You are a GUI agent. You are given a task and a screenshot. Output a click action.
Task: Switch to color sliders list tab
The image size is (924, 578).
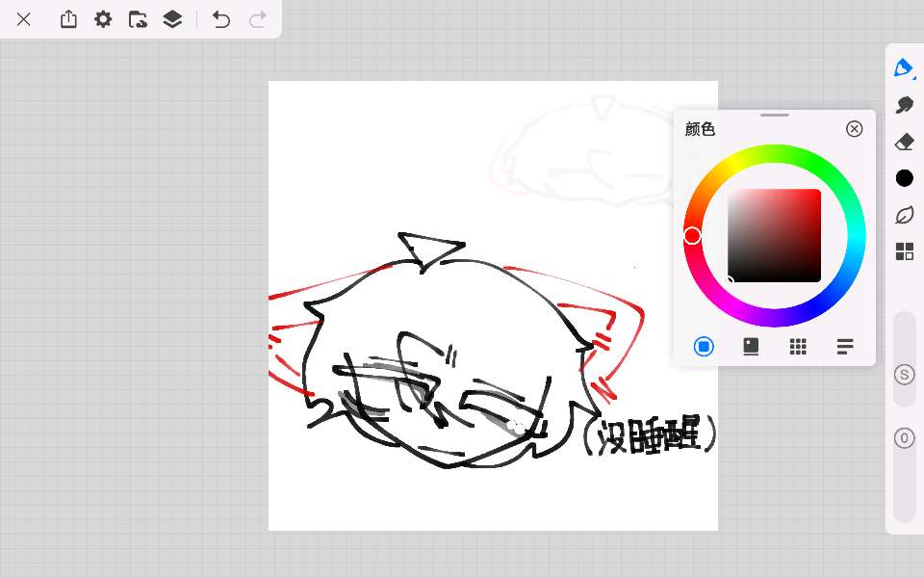click(845, 347)
